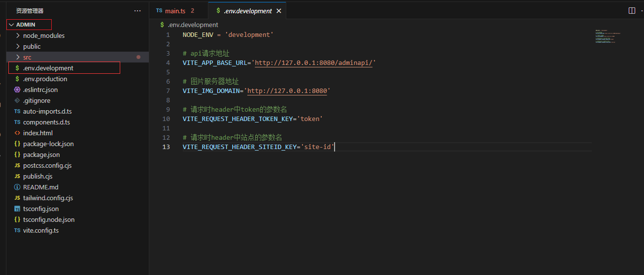Collapse the ADMIN root folder

pos(26,25)
